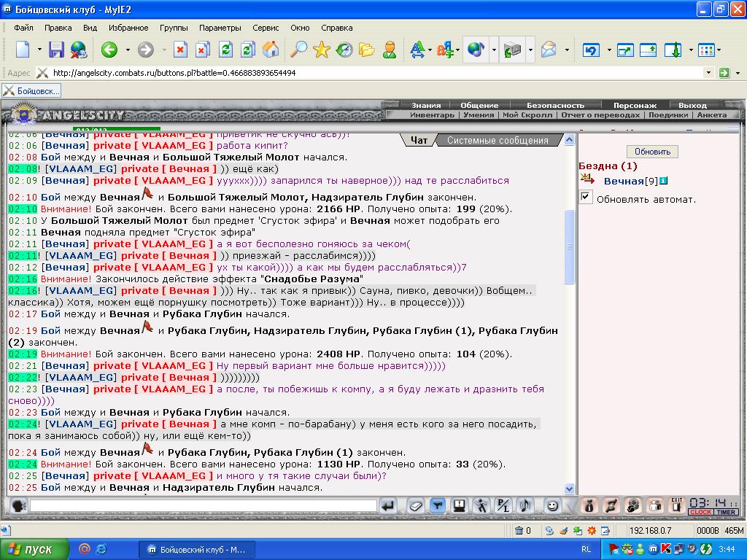Click the Выход game menu

click(692, 105)
